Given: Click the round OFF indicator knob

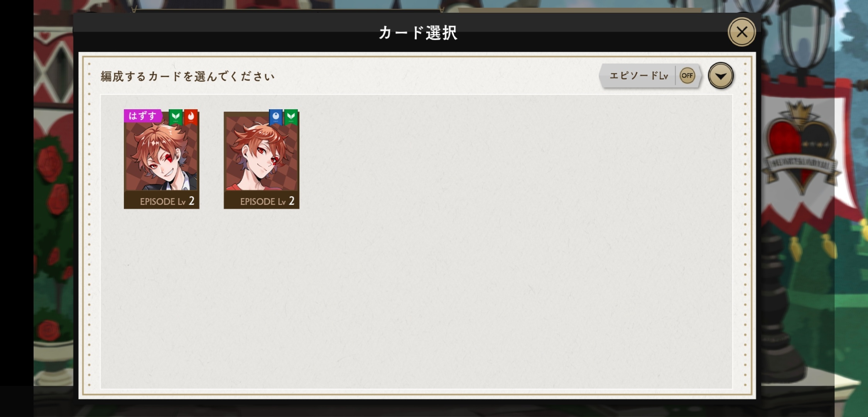Looking at the screenshot, I should pos(687,76).
